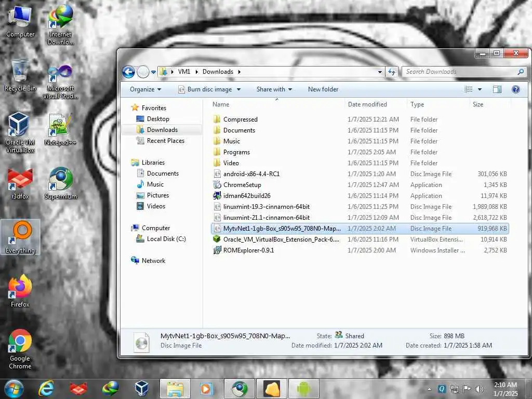This screenshot has height=399, width=532.
Task: Click Burn disc image button
Action: 205,89
